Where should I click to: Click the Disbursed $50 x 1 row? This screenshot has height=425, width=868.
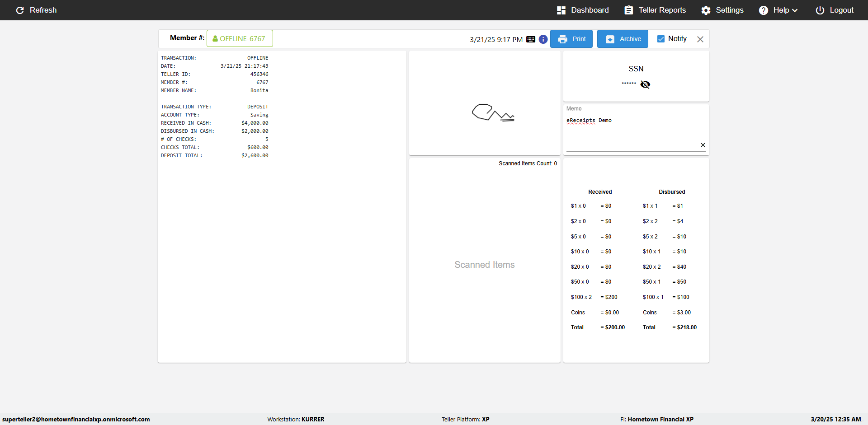665,282
